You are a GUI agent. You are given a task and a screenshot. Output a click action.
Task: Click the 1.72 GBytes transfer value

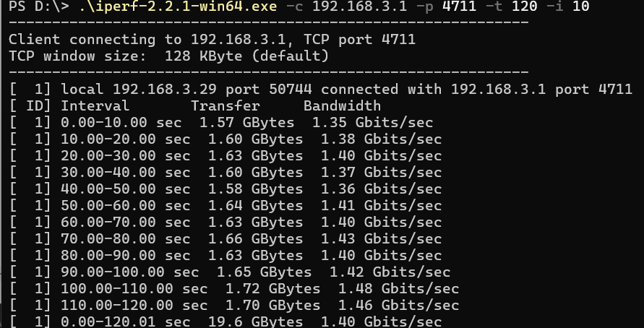272,288
